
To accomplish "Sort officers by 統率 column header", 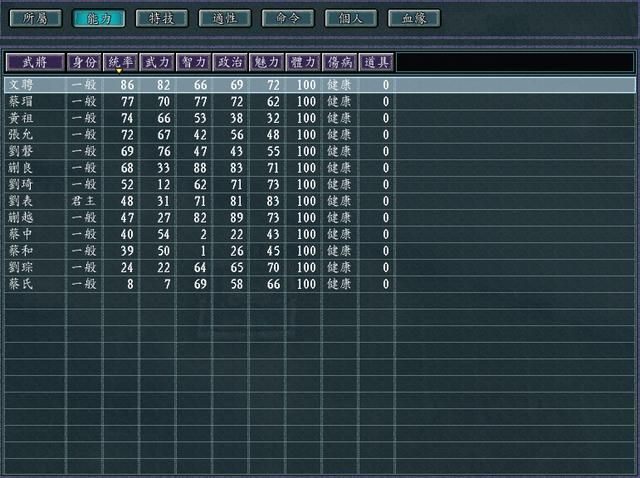I will pos(120,62).
